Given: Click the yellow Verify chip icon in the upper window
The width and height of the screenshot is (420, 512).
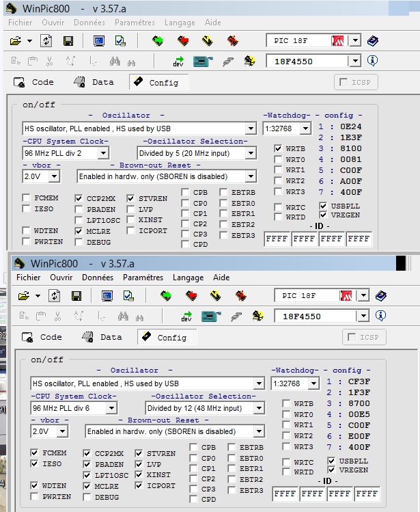Looking at the screenshot, I should pyautogui.click(x=208, y=41).
